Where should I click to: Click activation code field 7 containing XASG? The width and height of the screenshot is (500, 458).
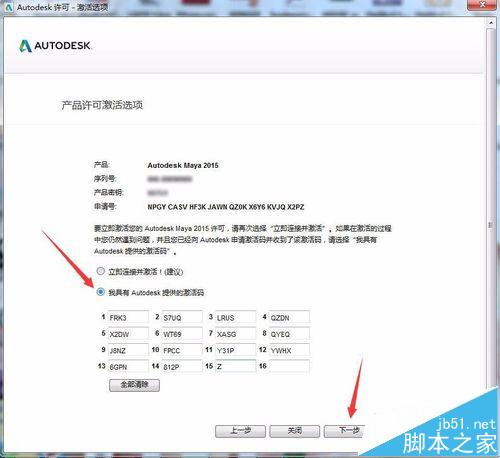(236, 334)
